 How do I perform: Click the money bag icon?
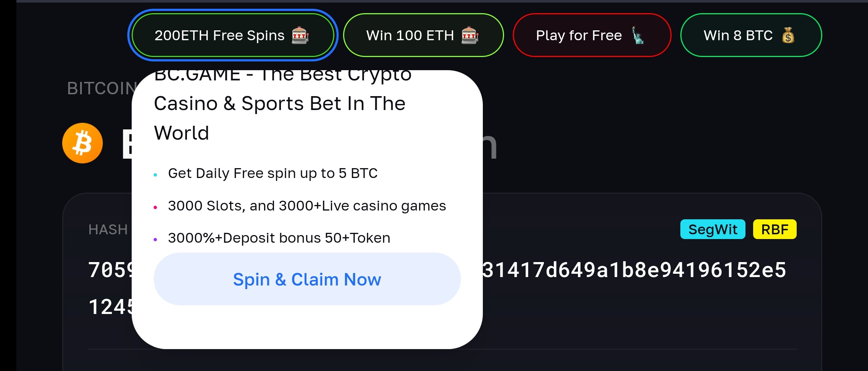pyautogui.click(x=788, y=35)
